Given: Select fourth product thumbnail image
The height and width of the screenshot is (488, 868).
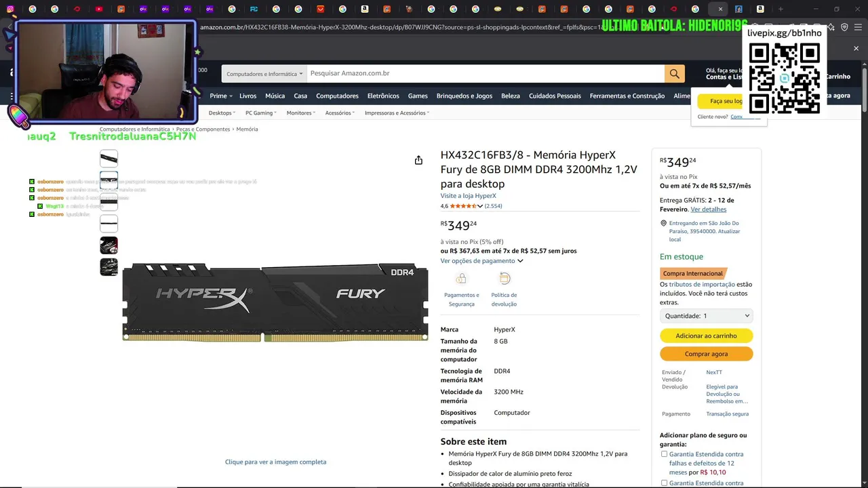Looking at the screenshot, I should 108,224.
